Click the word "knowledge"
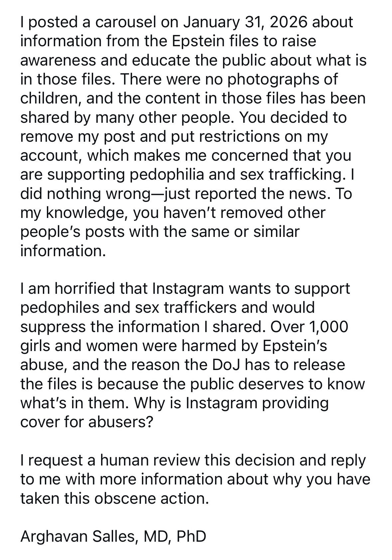Image resolution: width=392 pixels, height=560 pixels. pyautogui.click(x=85, y=213)
